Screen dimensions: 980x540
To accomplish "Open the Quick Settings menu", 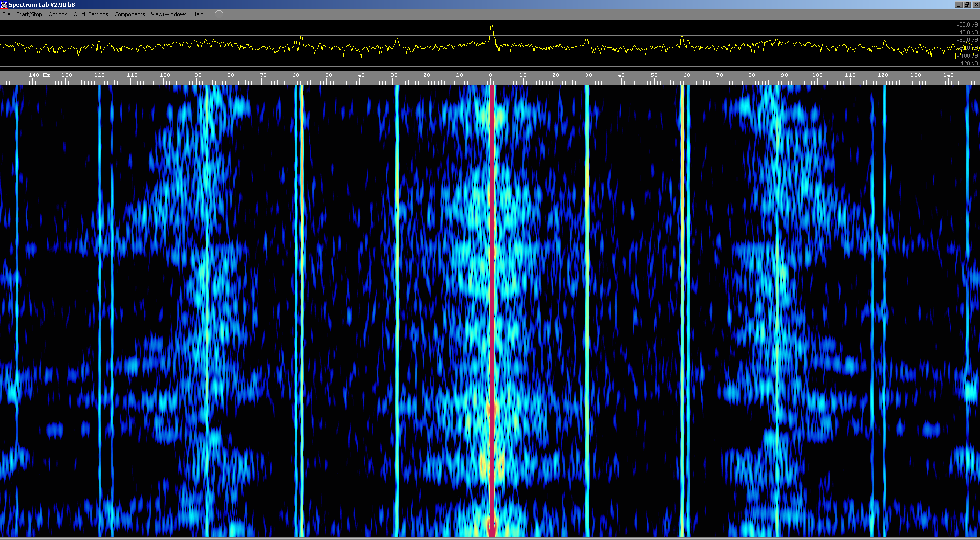I will coord(91,14).
